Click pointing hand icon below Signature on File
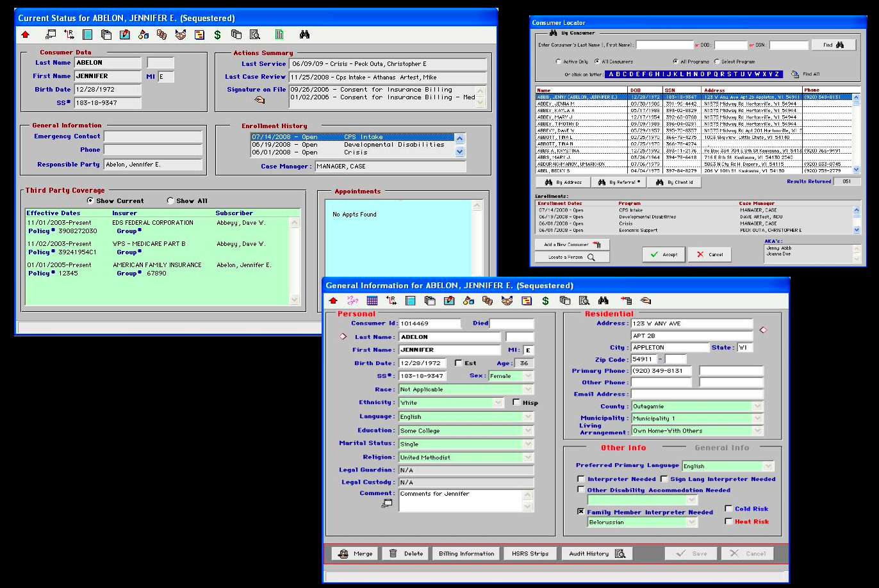879x588 pixels. [x=259, y=100]
